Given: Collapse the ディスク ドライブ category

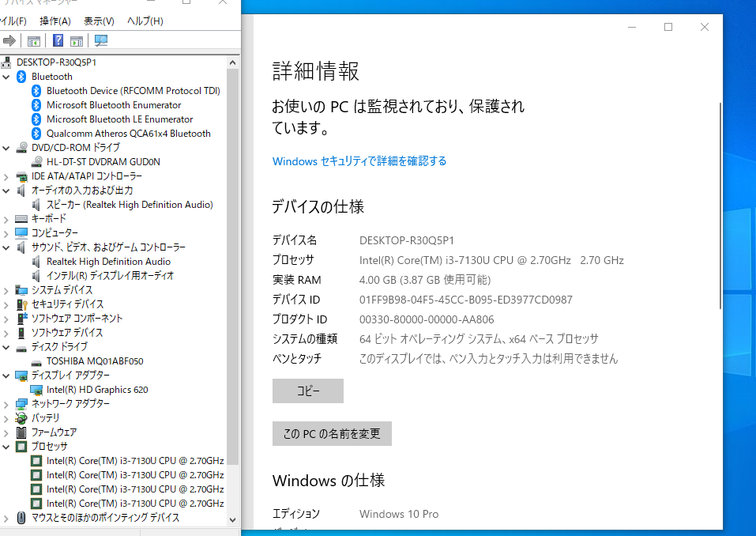Looking at the screenshot, I should [6, 347].
